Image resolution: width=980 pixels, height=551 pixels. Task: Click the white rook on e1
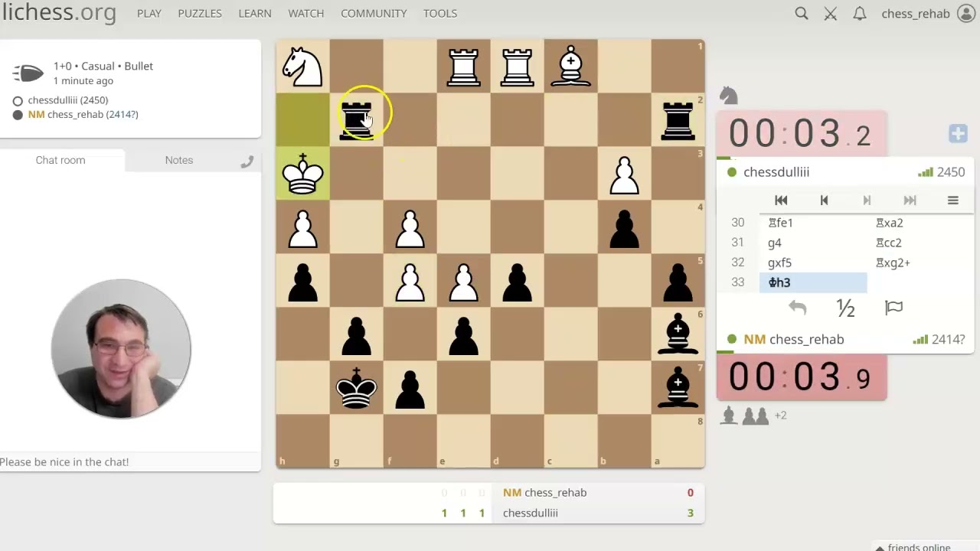[x=463, y=66]
